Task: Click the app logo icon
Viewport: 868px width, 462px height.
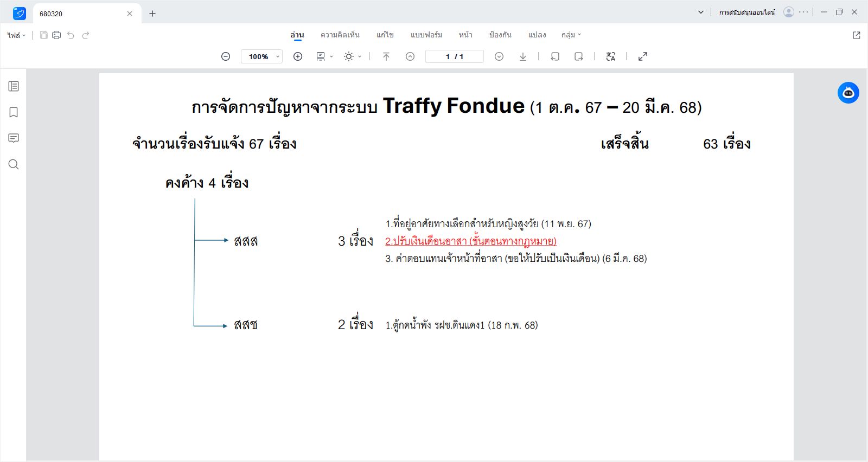Action: pyautogui.click(x=20, y=13)
